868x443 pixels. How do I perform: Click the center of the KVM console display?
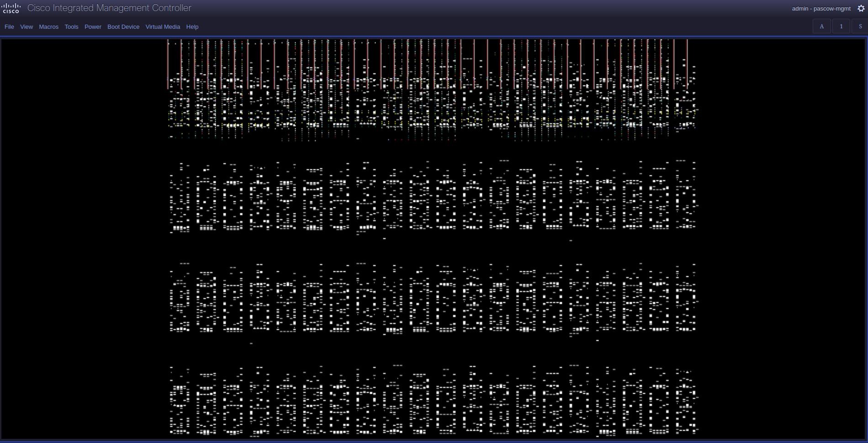click(433, 239)
